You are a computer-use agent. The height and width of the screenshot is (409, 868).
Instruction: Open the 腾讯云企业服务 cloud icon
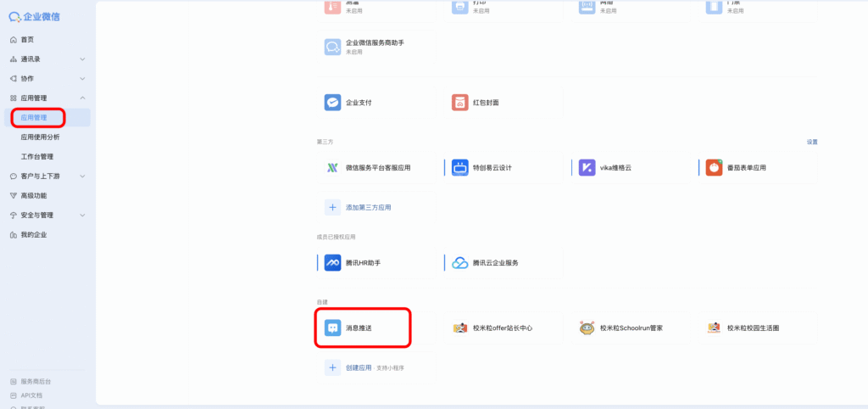(x=460, y=263)
